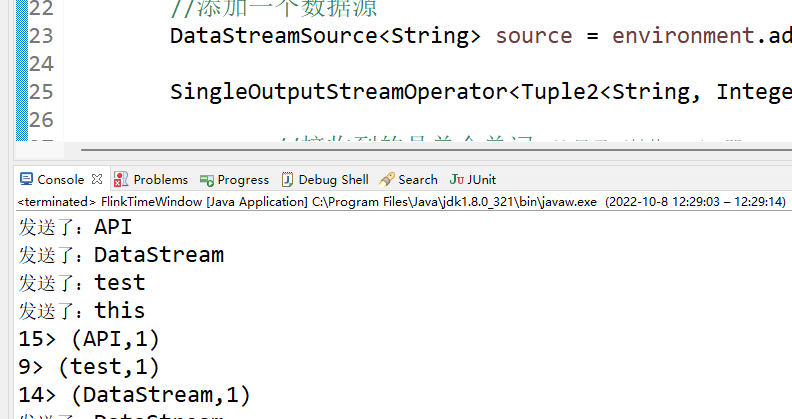The width and height of the screenshot is (792, 419).
Task: Open the JUnit tab
Action: pos(481,180)
